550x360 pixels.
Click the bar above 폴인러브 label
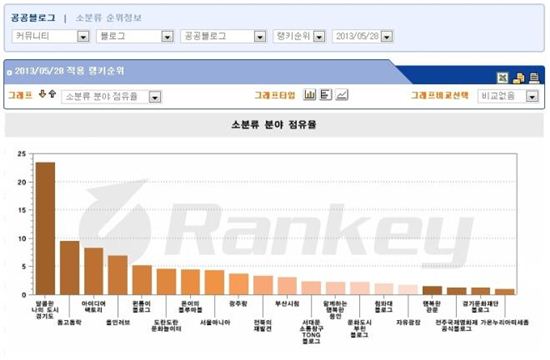coord(118,275)
